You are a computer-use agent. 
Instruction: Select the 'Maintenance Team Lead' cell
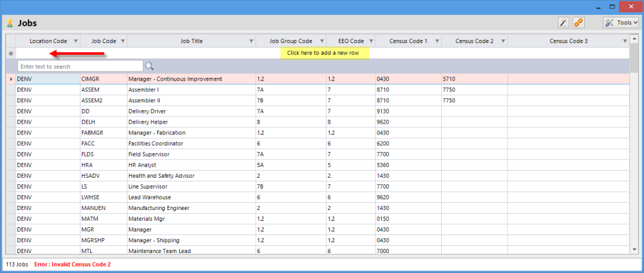point(191,250)
